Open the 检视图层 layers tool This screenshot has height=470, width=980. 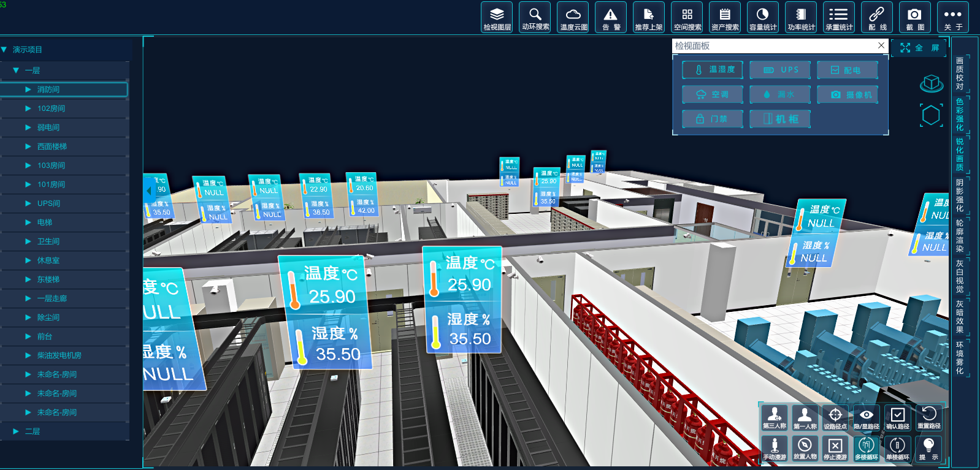coord(497,17)
